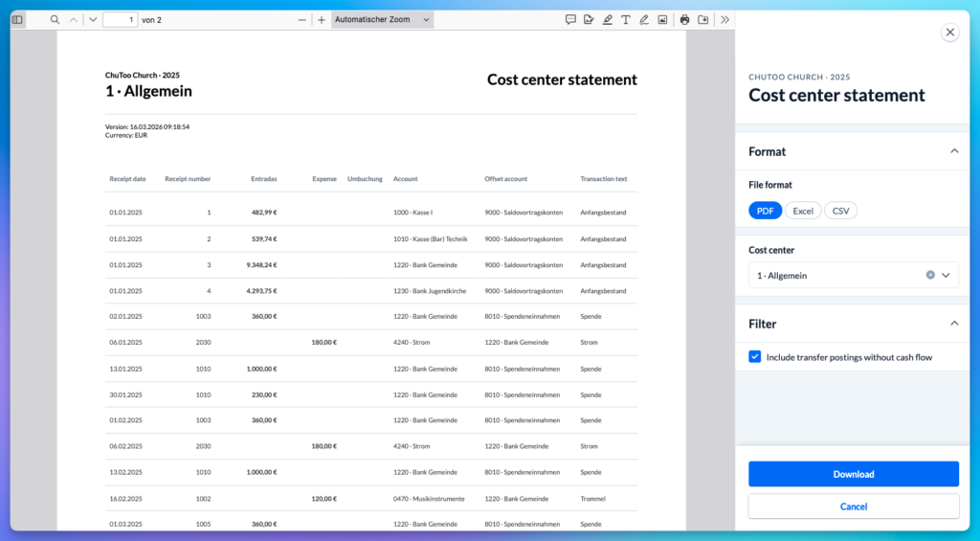The height and width of the screenshot is (541, 980).
Task: Zoom in with the plus icon
Action: [x=322, y=20]
